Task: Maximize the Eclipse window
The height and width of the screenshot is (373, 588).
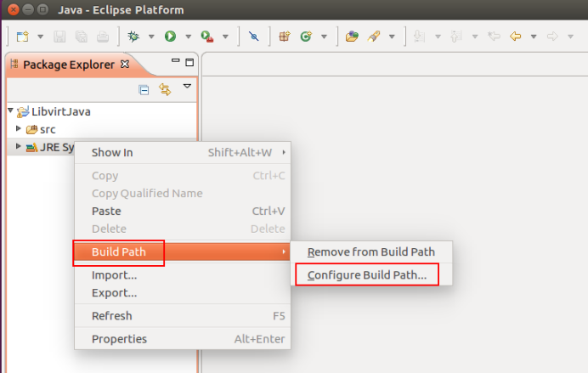Action: [x=43, y=9]
